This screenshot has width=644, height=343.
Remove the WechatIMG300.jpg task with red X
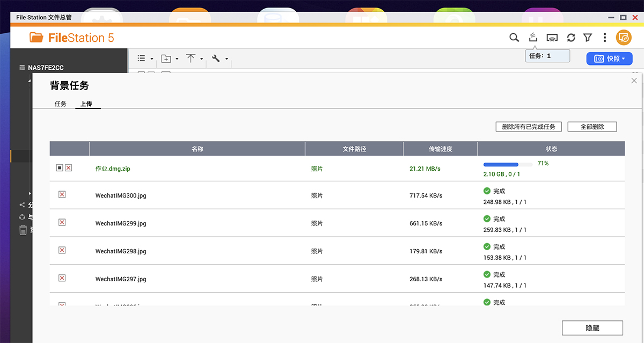[x=62, y=194]
